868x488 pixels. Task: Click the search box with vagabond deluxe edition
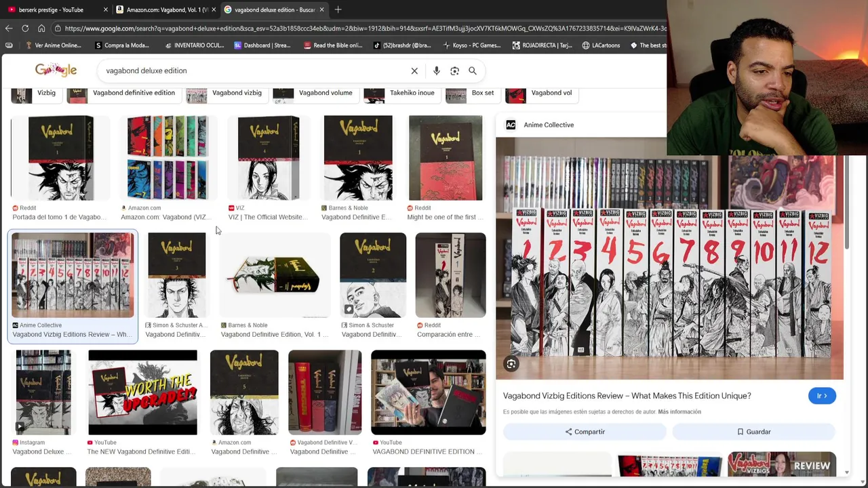(254, 70)
